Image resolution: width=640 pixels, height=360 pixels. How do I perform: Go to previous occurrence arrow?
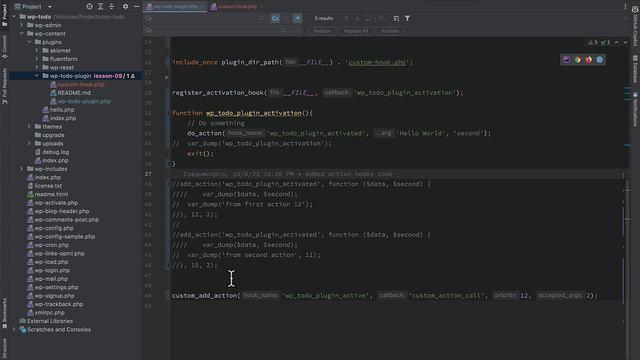tap(346, 18)
